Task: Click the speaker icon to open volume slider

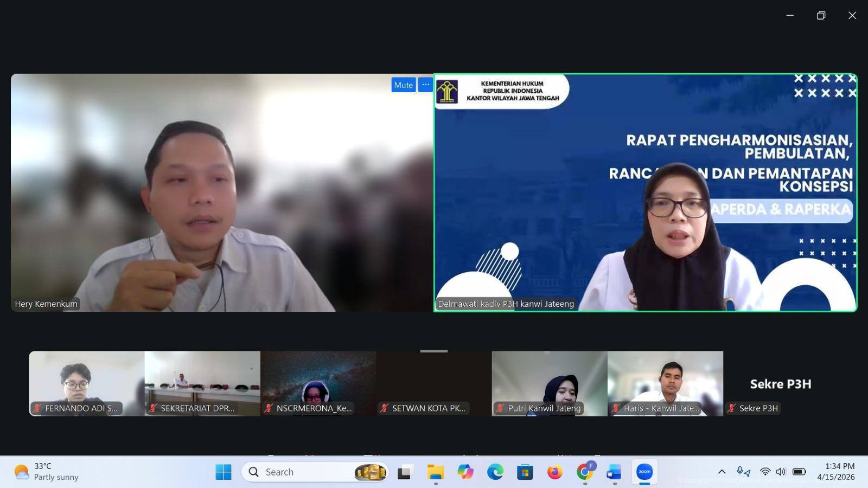Action: pos(781,472)
